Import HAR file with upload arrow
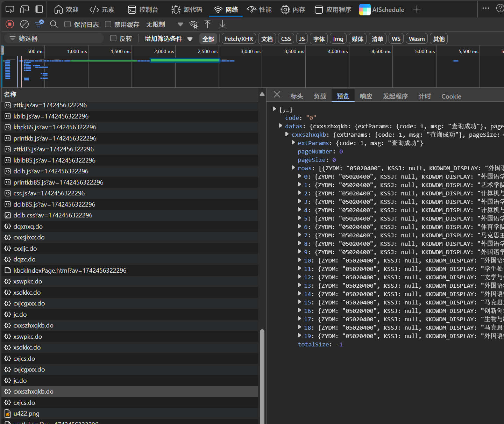 click(x=207, y=24)
